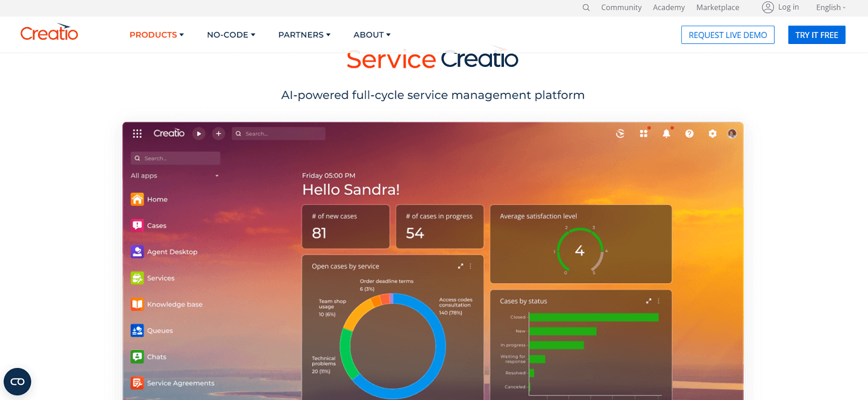Open the English language selector
The height and width of the screenshot is (400, 868).
click(831, 7)
